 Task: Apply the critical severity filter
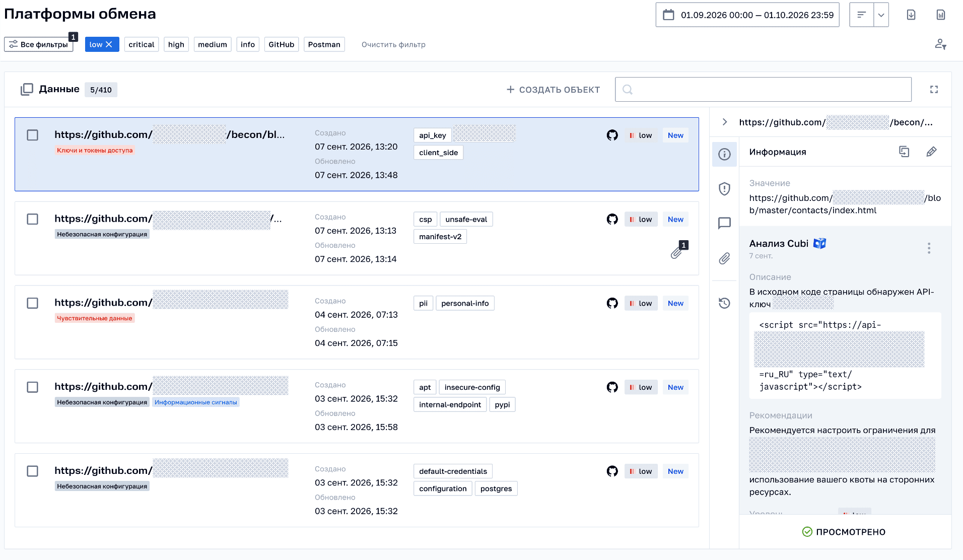[142, 44]
